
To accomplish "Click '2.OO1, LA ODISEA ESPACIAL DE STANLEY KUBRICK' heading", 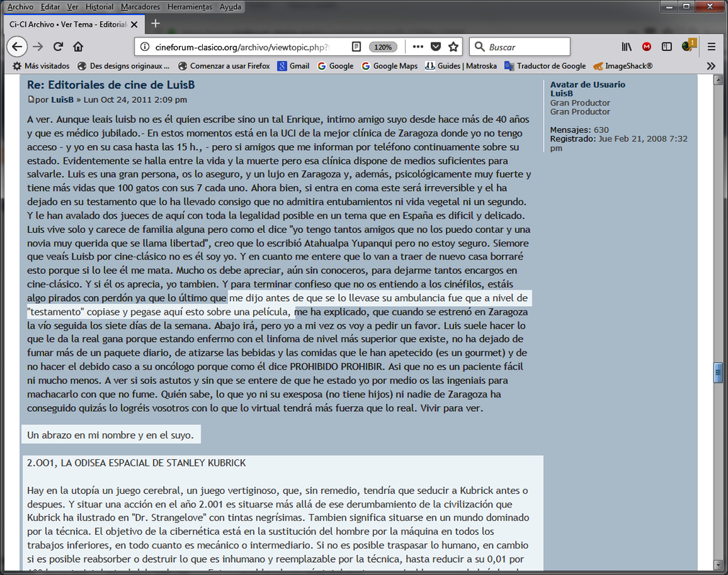I will pyautogui.click(x=137, y=463).
